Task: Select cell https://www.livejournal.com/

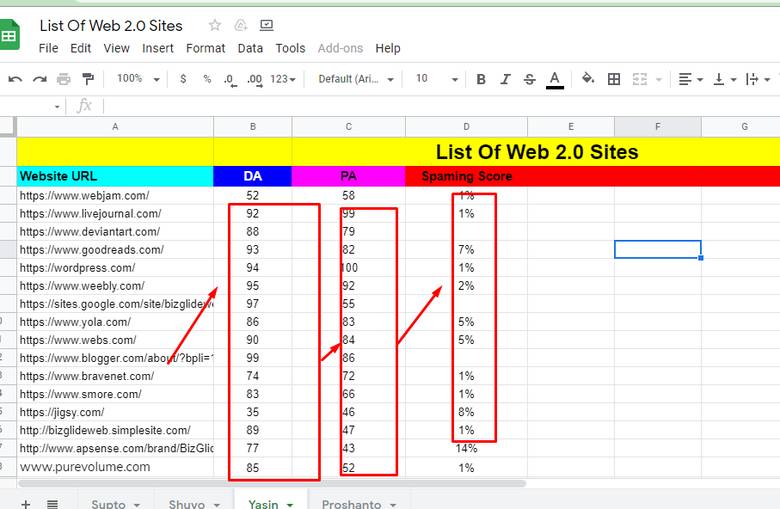Action: coord(115,213)
